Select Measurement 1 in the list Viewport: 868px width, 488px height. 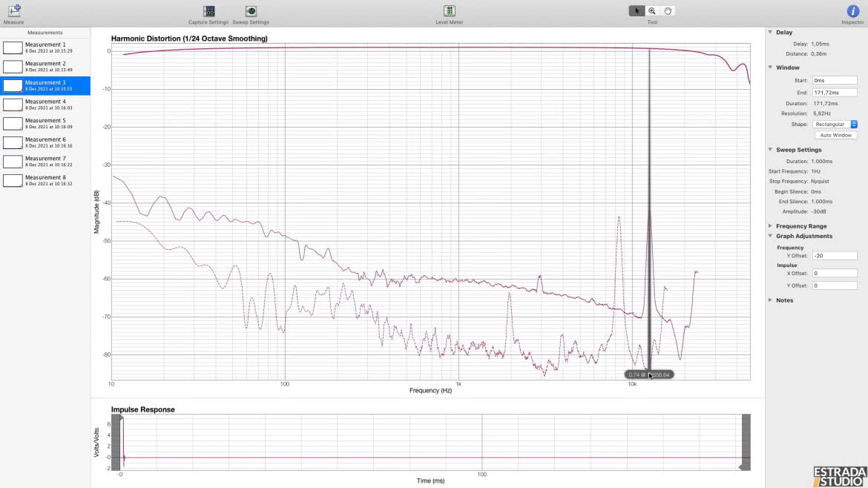[x=45, y=47]
